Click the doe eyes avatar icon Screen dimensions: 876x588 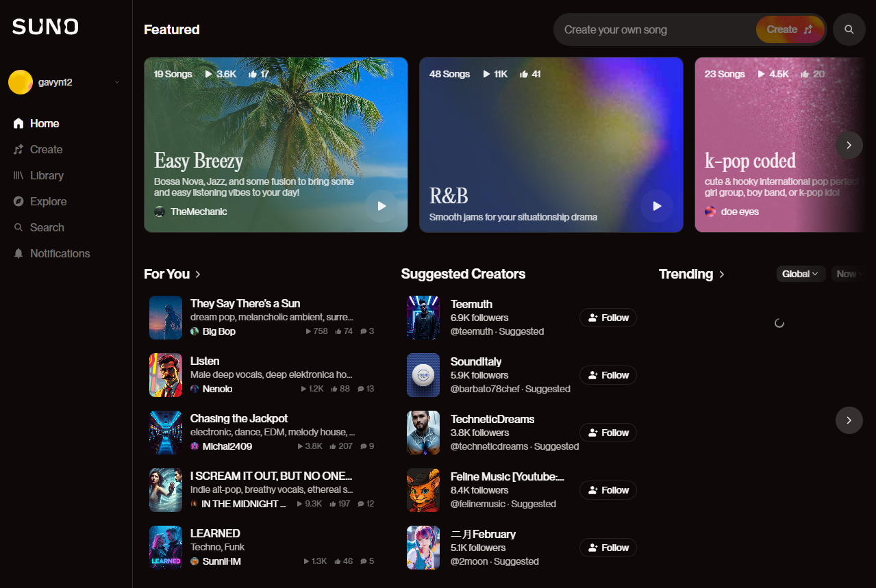point(710,212)
